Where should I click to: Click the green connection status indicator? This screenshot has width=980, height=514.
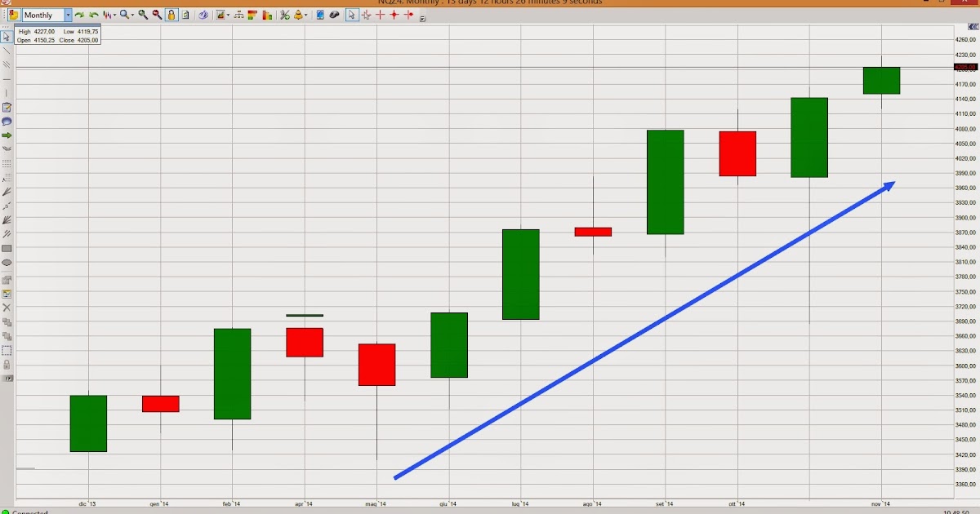pyautogui.click(x=5, y=512)
